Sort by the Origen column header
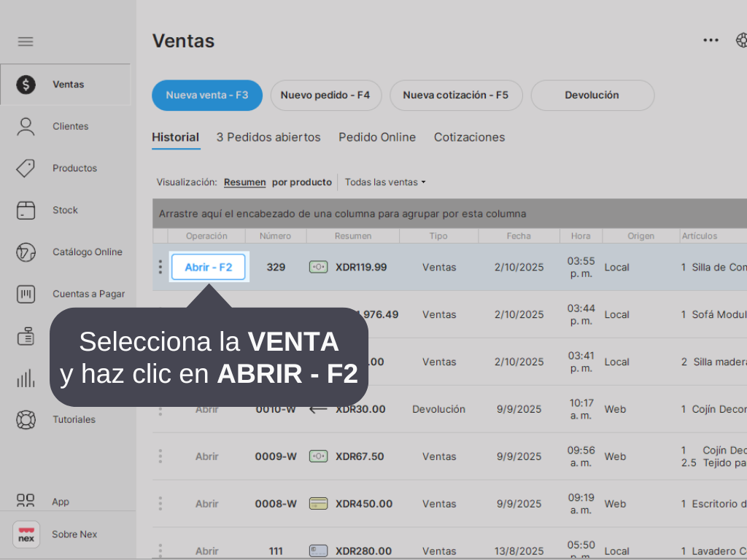This screenshot has width=747, height=560. tap(640, 236)
